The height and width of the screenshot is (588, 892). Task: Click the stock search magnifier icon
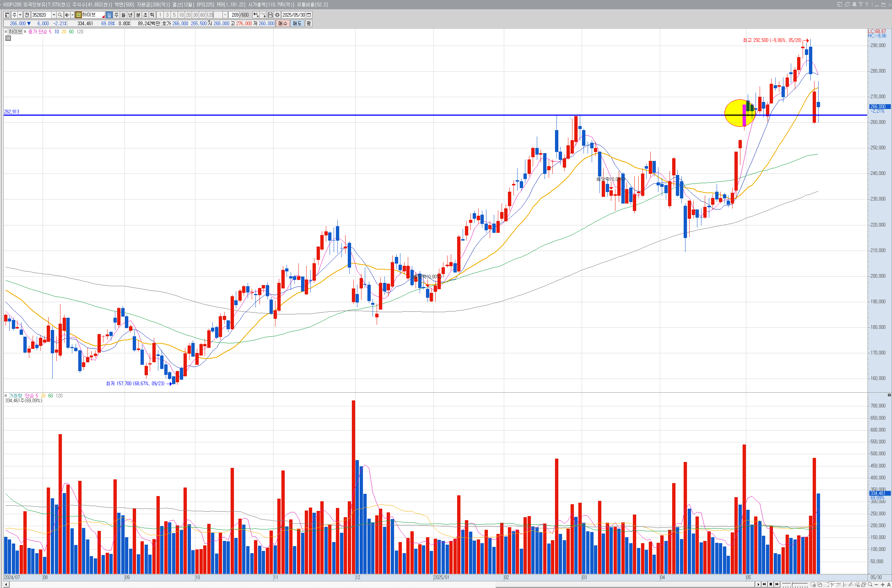[60, 15]
